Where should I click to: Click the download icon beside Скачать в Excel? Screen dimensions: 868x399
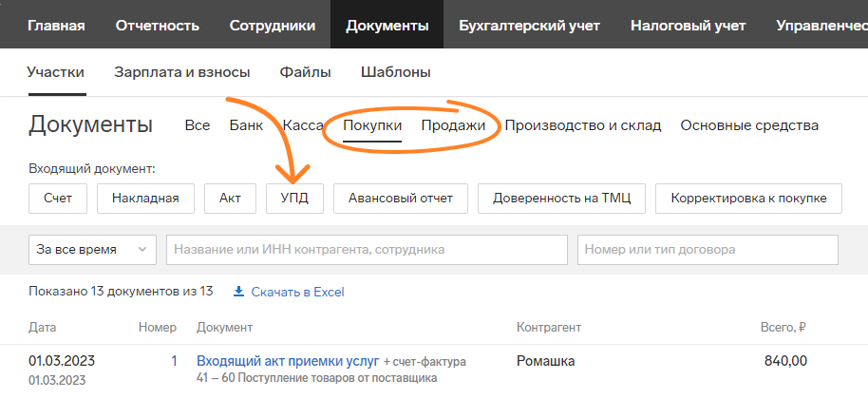(x=239, y=292)
